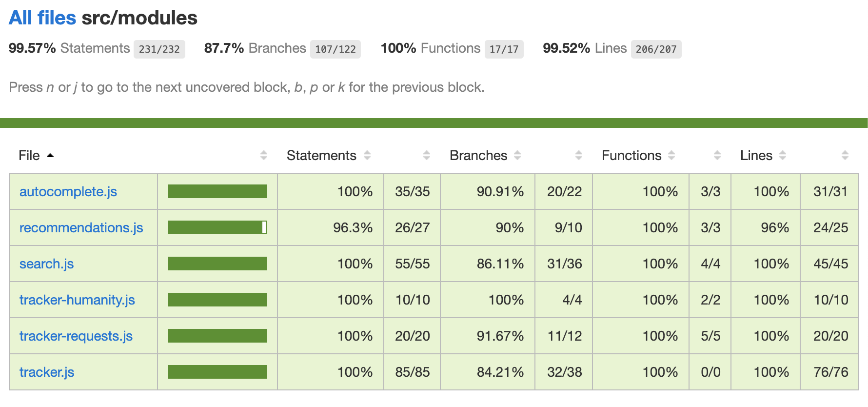Select the 31/36 branches count cell
The height and width of the screenshot is (407, 868).
tap(565, 264)
